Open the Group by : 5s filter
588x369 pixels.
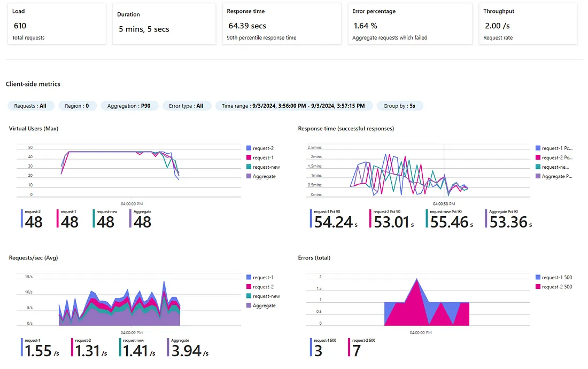pos(399,106)
